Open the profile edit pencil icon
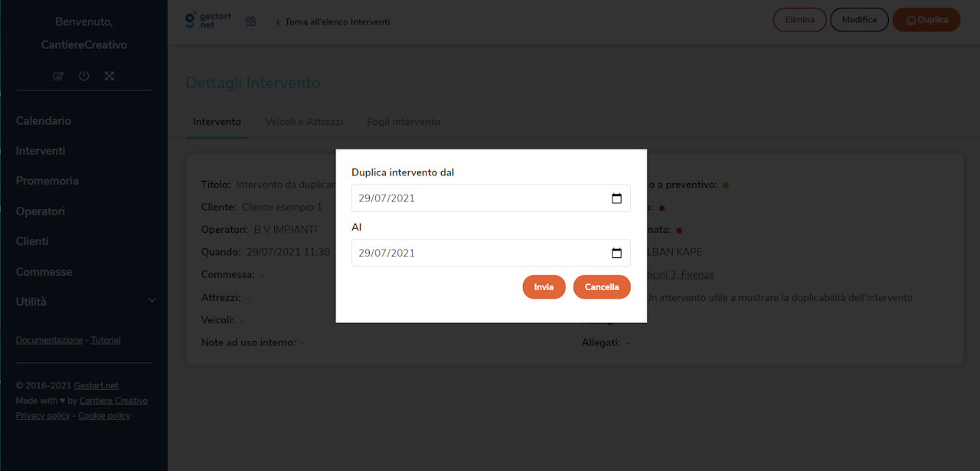This screenshot has height=471, width=980. 57,76
